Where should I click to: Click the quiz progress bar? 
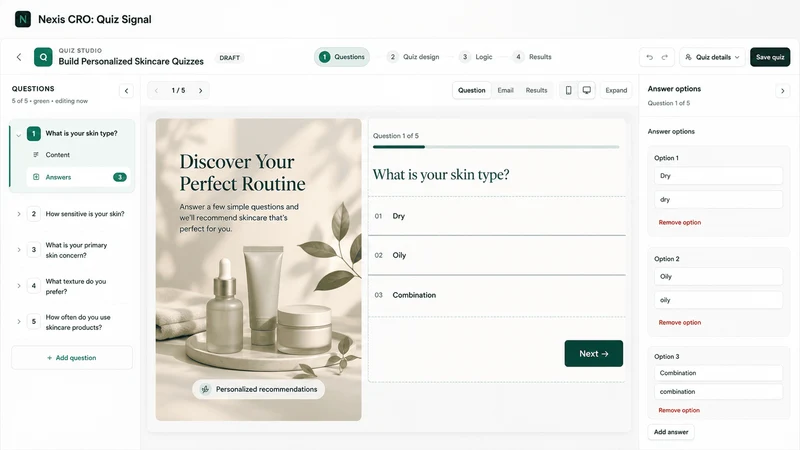pyautogui.click(x=496, y=147)
